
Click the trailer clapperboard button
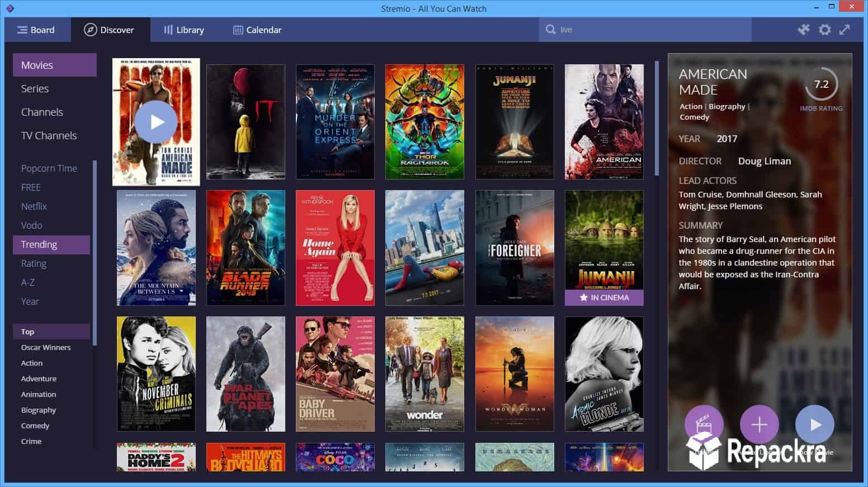[x=704, y=424]
